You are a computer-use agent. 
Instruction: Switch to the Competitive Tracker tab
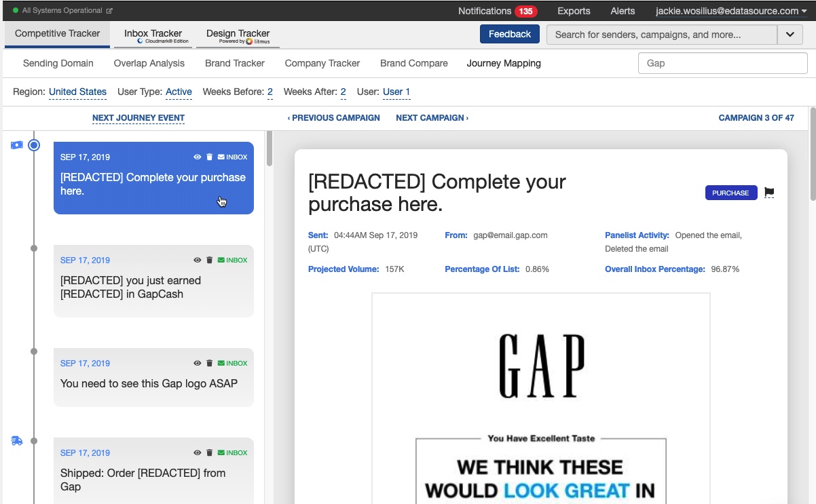tap(58, 34)
